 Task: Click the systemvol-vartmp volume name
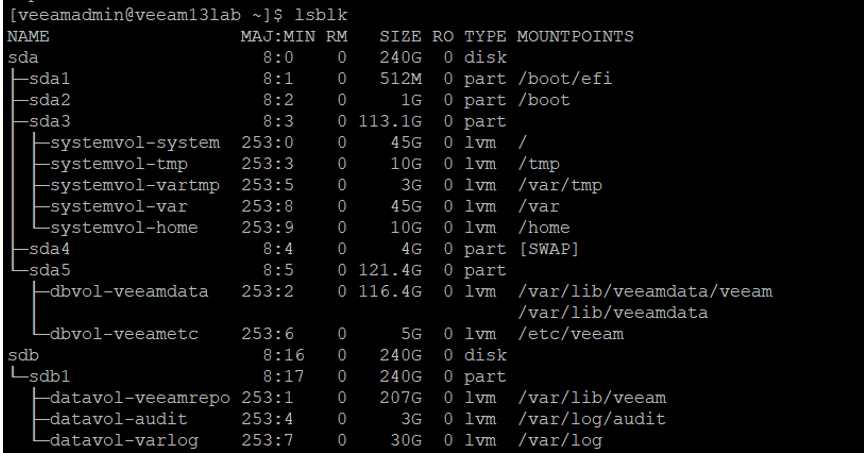134,185
